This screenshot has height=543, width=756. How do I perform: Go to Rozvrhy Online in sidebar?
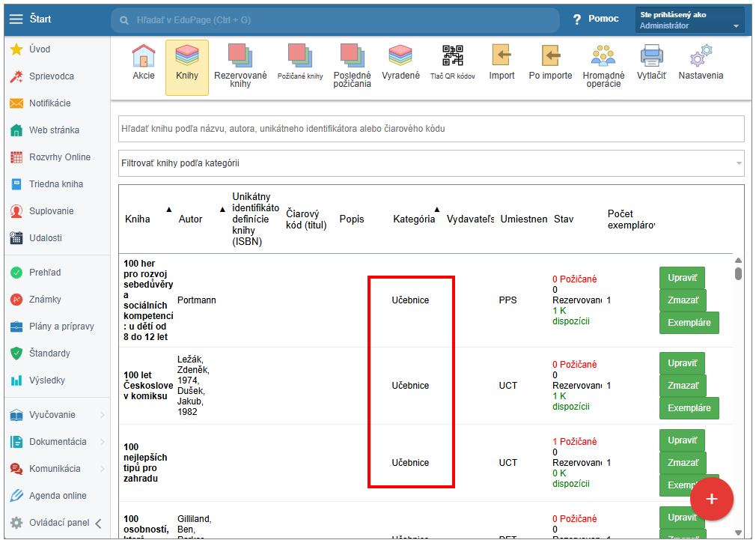(x=59, y=157)
